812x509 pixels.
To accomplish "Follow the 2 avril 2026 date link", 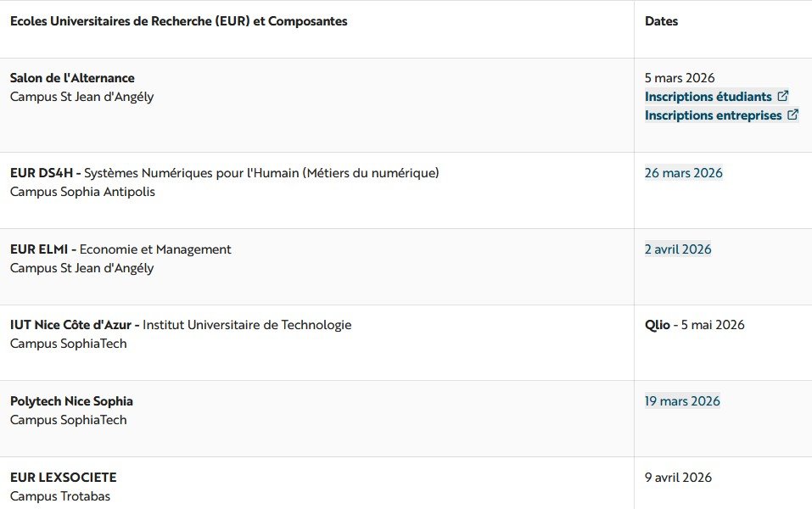I will pos(678,249).
